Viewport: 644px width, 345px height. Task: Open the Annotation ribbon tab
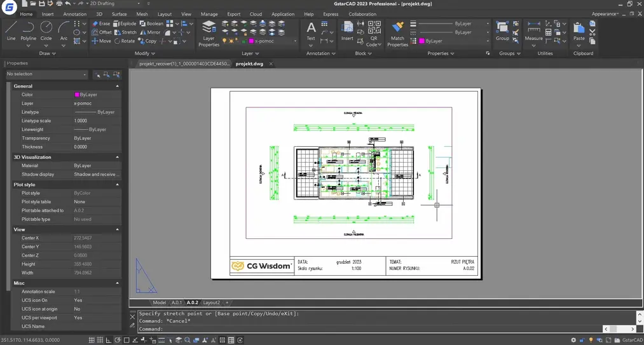pos(75,14)
